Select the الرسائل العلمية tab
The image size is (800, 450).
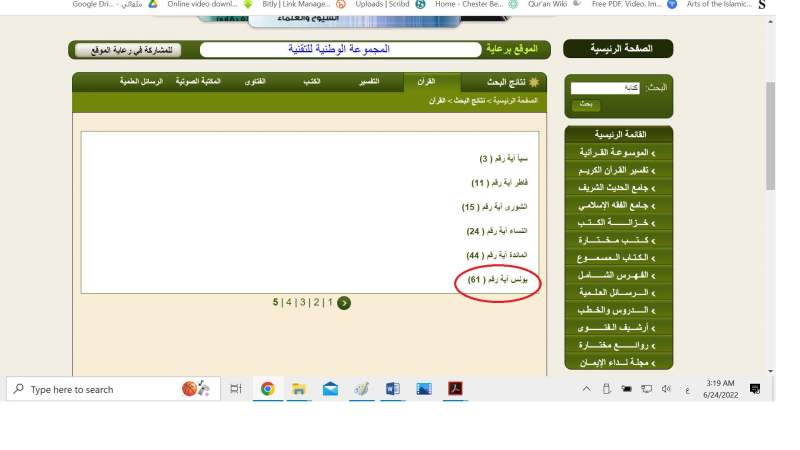click(141, 82)
